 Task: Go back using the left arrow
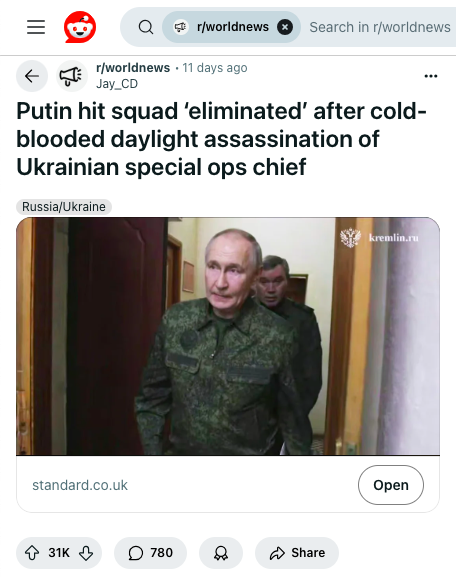[x=32, y=76]
